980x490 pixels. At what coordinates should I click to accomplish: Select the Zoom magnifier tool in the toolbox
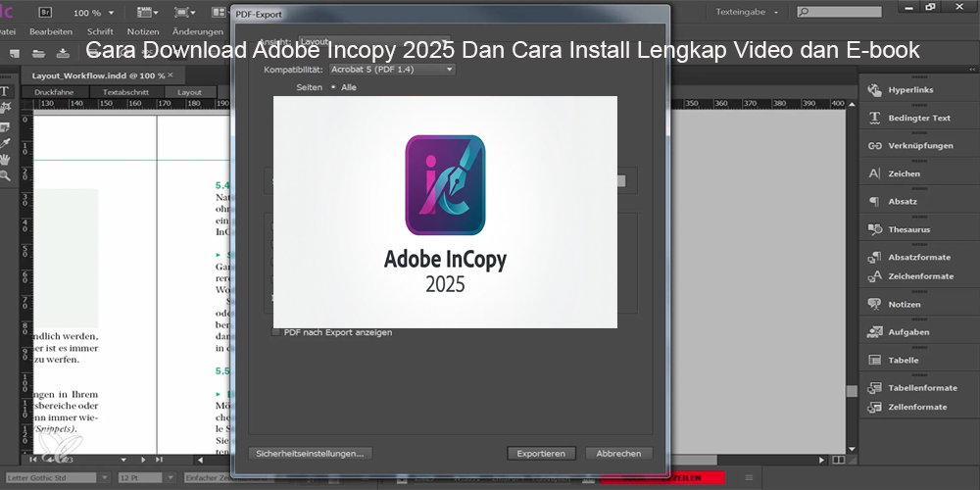point(5,176)
